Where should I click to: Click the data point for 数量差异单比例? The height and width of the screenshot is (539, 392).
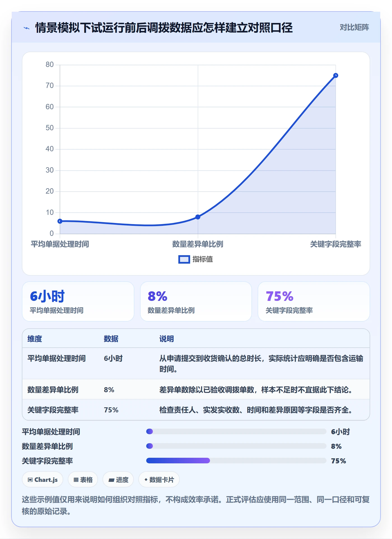[198, 217]
